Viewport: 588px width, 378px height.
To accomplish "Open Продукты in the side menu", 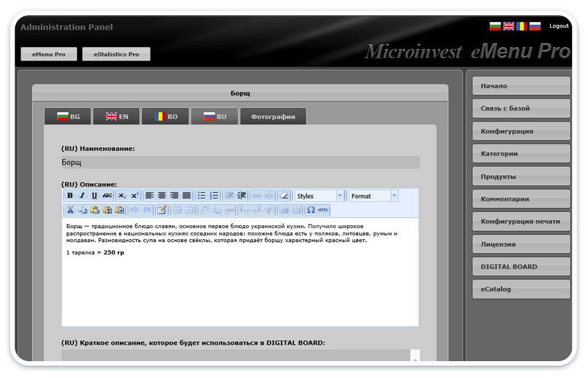I will 521,176.
